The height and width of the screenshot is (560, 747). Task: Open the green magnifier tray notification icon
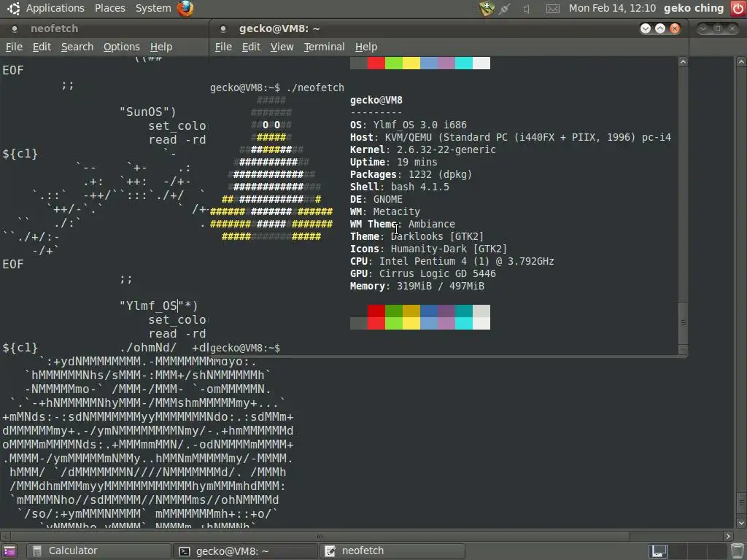point(487,8)
